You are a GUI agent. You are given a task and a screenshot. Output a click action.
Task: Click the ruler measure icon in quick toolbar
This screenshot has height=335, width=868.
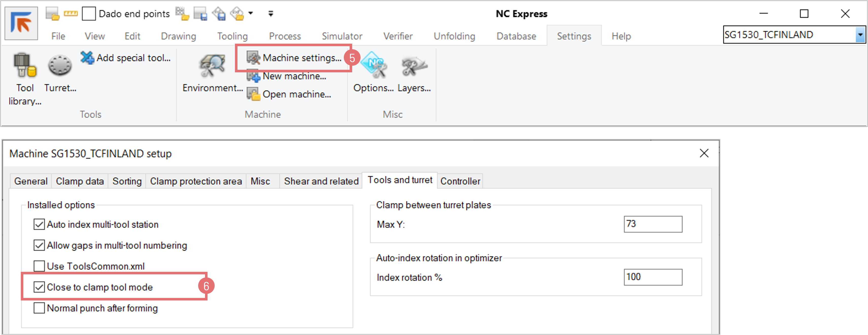tap(71, 14)
